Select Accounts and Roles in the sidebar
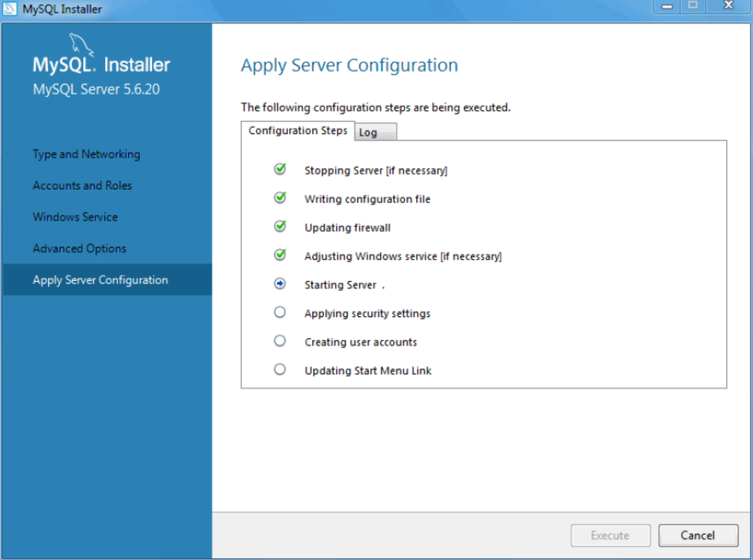The width and height of the screenshot is (753, 560). point(82,185)
